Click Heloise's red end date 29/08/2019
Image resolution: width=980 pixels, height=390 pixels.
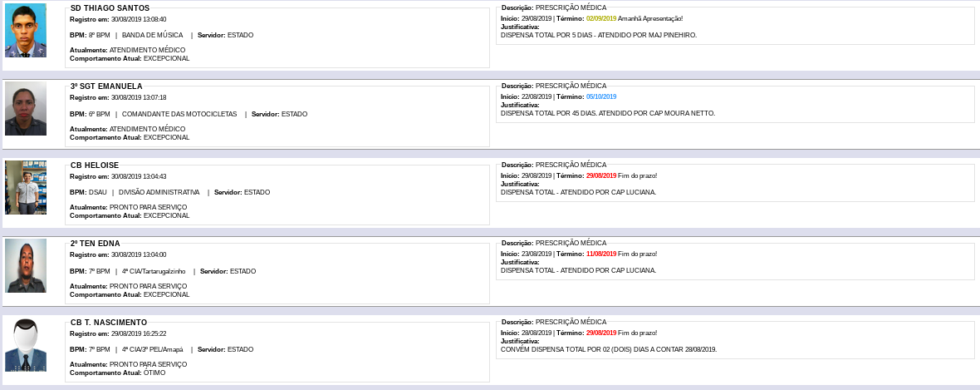601,176
